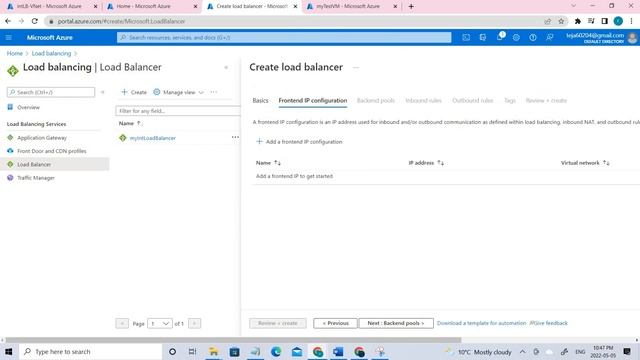Sort frontend table by Virtual network
The height and width of the screenshot is (360, 640).
[585, 163]
